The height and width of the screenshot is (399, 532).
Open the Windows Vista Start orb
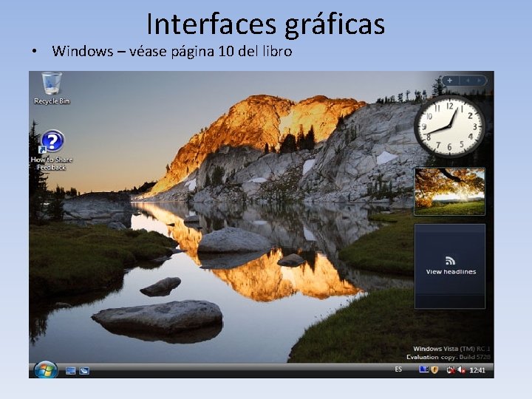coord(46,370)
